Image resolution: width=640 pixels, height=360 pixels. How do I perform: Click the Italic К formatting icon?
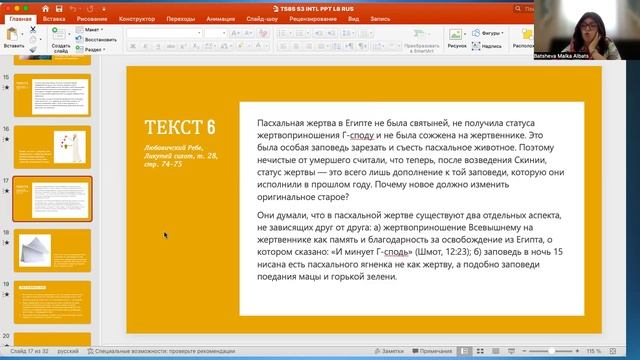145,47
